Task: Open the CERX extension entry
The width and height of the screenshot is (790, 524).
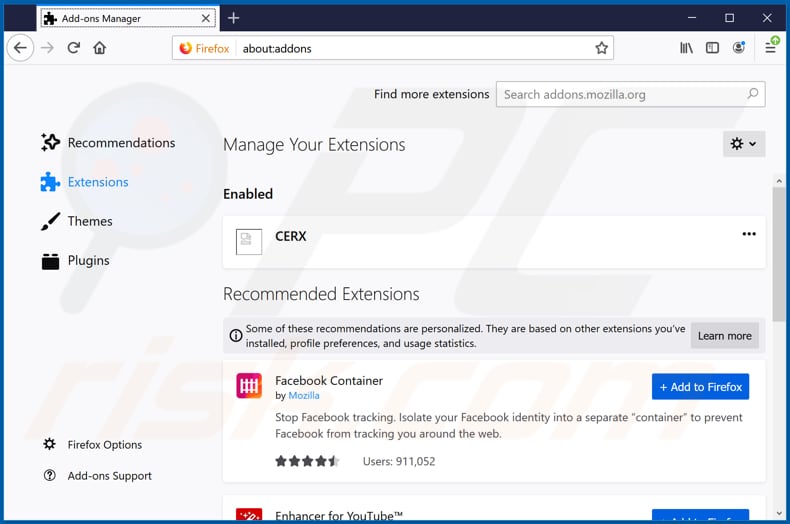Action: tap(494, 242)
